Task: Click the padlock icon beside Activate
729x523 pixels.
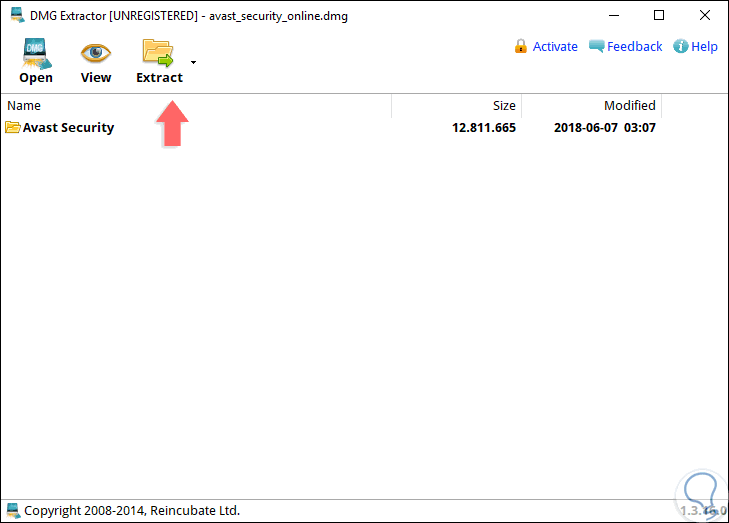Action: click(521, 46)
